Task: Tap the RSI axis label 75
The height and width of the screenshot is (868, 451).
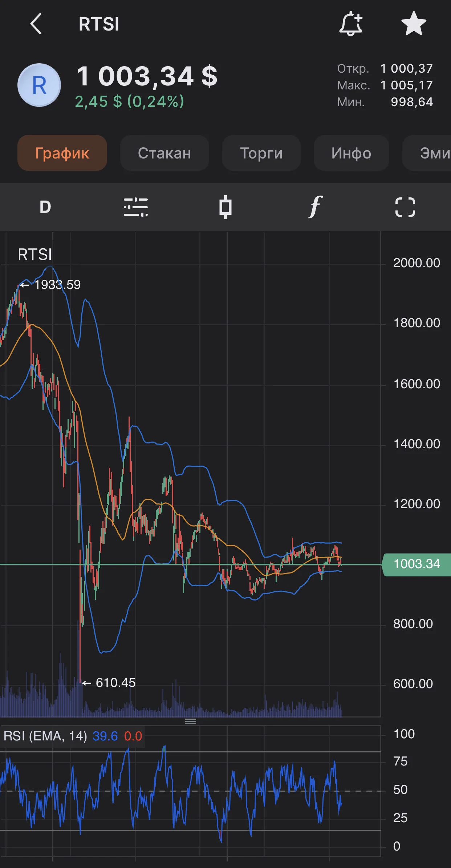Action: click(x=400, y=761)
